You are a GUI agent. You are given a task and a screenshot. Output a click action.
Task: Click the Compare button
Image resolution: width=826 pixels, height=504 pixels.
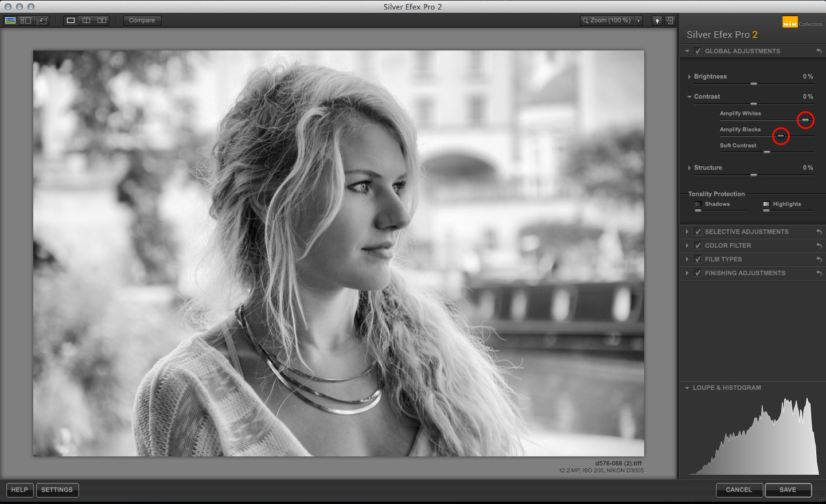pos(142,20)
